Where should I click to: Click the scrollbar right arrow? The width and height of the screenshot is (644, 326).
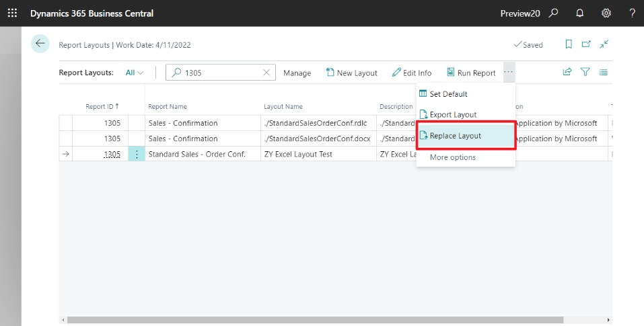(x=608, y=320)
